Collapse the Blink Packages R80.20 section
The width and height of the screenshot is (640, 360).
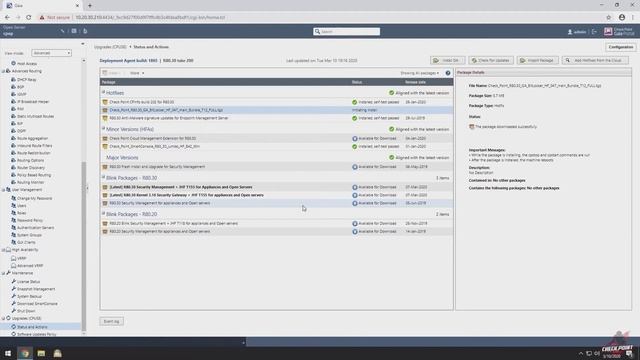pyautogui.click(x=103, y=214)
